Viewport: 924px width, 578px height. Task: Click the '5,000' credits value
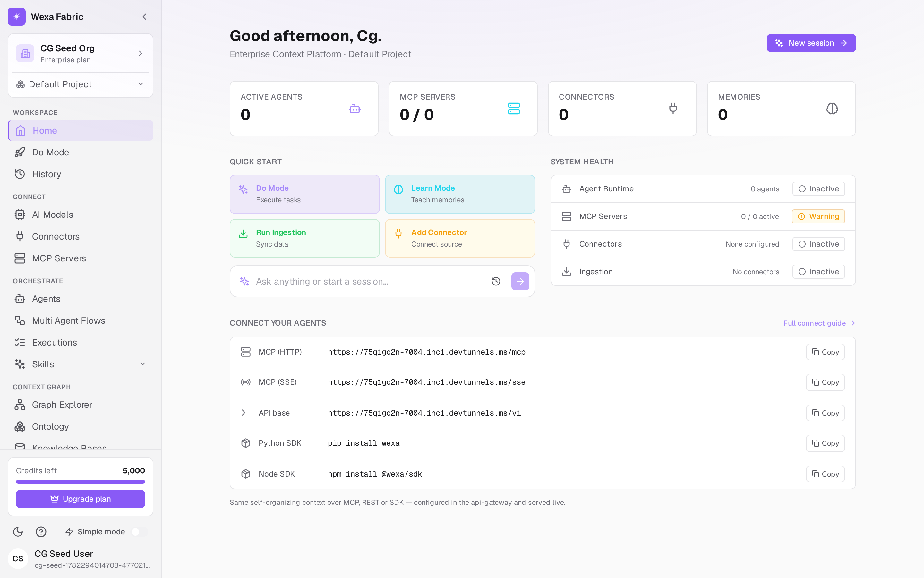coord(134,470)
